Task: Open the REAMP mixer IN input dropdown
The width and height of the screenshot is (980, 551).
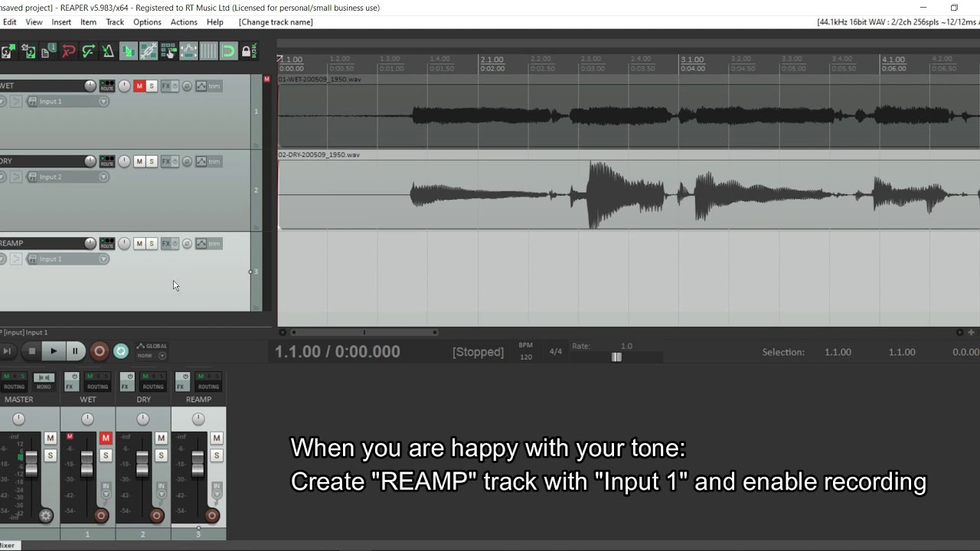Action: point(217,491)
